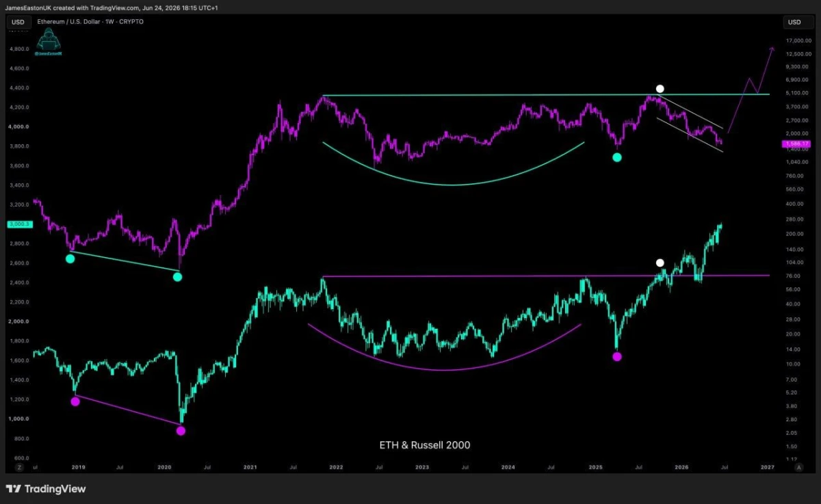Click the 12,500.00 price scale label
The width and height of the screenshot is (821, 504).
[x=798, y=53]
